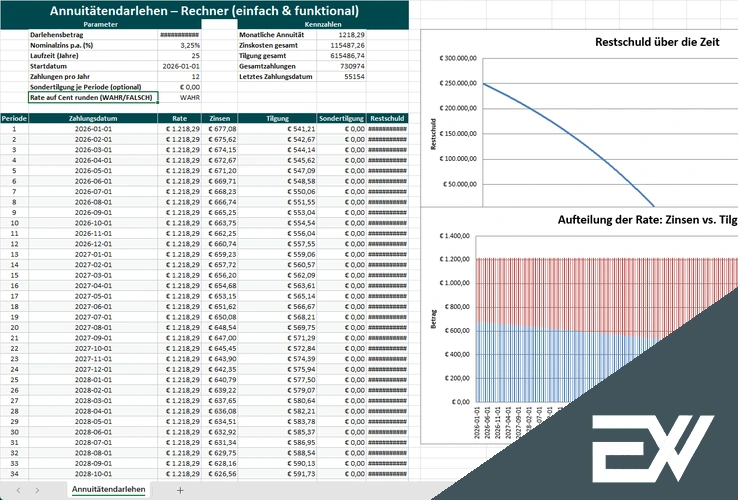Click the Zinsen column header
This screenshot has height=500, width=738.
point(219,119)
